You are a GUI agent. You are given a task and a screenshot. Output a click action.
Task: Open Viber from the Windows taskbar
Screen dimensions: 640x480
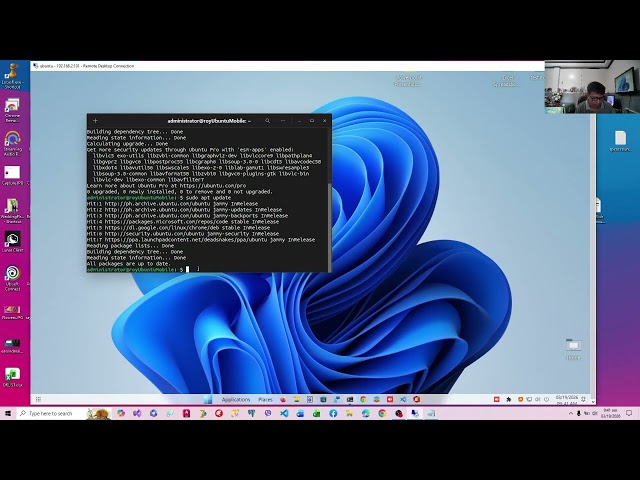268,413
